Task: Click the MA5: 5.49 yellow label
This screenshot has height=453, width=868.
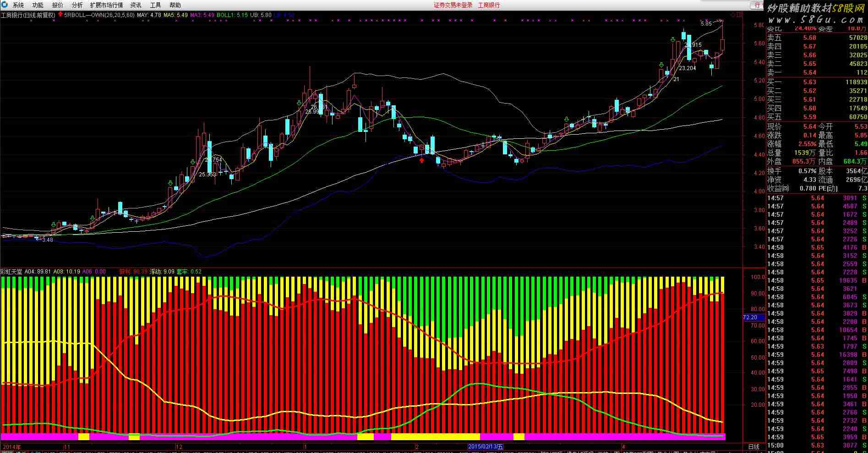Action: coord(175,15)
